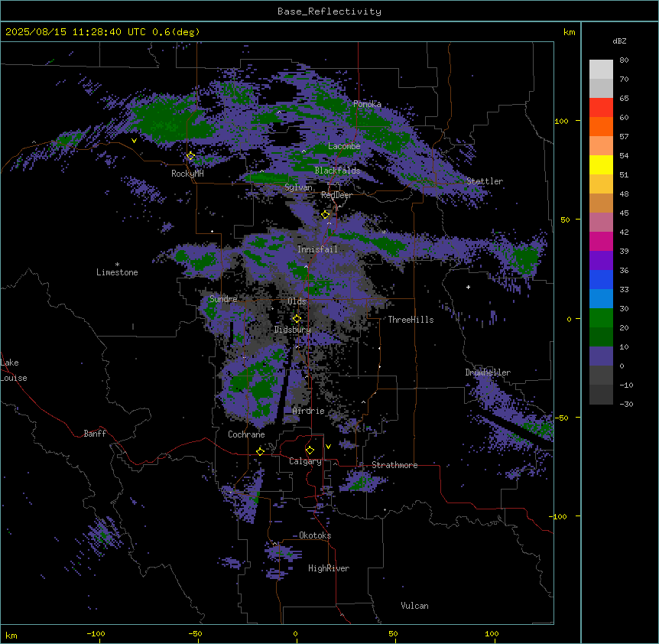
Task: Click the 50 tick on horizontal axis
Action: point(393,633)
